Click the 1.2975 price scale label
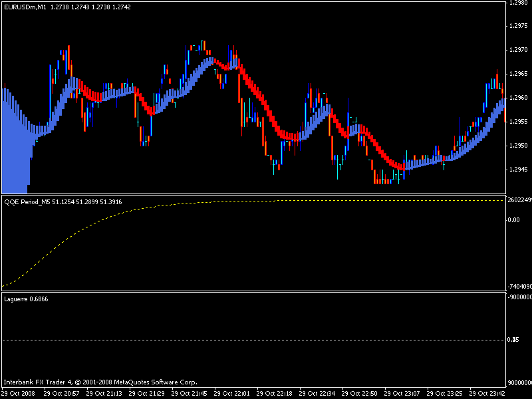This screenshot has width=532, height=399. pyautogui.click(x=519, y=26)
